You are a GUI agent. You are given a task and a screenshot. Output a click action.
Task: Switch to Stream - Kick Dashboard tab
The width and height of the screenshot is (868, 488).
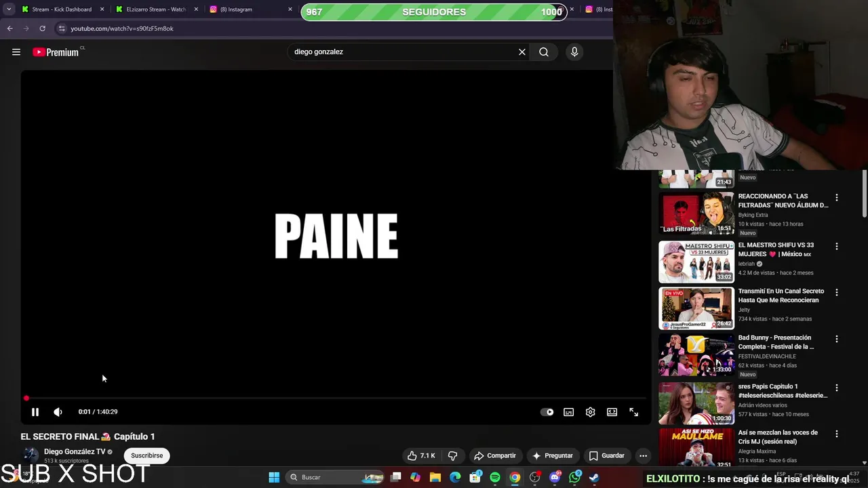[x=61, y=9]
